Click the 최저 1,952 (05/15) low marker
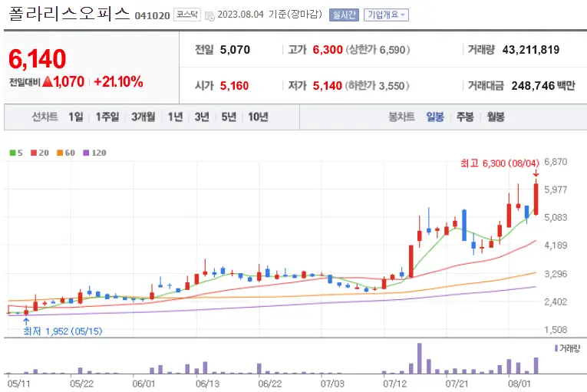This screenshot has width=587, height=392. pyautogui.click(x=63, y=331)
